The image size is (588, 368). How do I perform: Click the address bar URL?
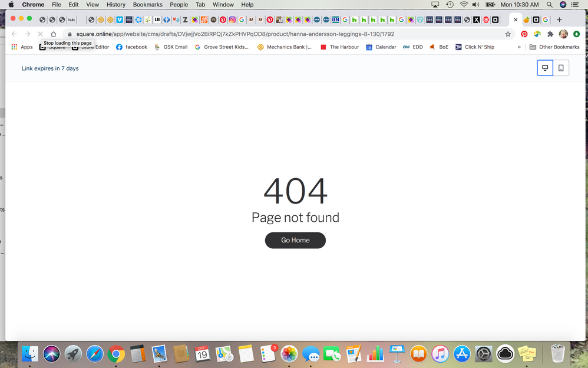pos(236,34)
